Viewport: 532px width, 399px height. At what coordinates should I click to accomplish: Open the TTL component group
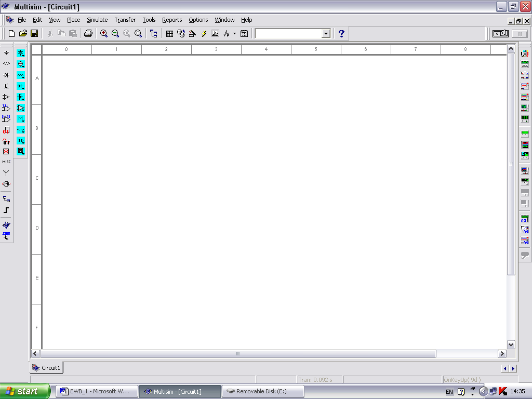pyautogui.click(x=6, y=108)
